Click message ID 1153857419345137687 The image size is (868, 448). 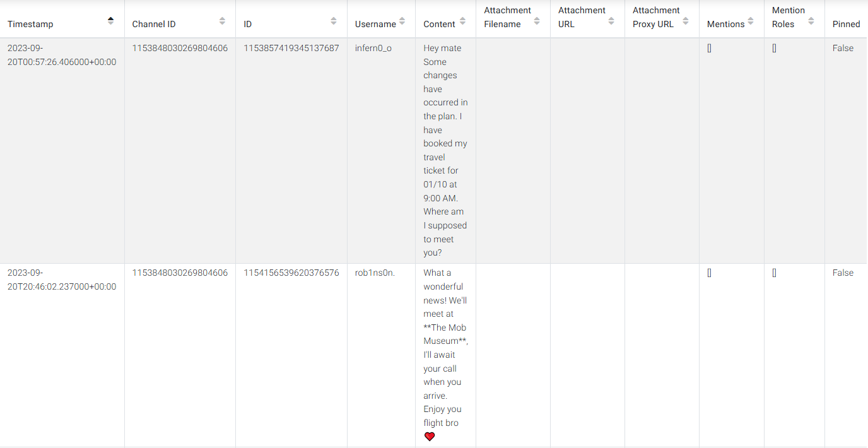click(291, 48)
